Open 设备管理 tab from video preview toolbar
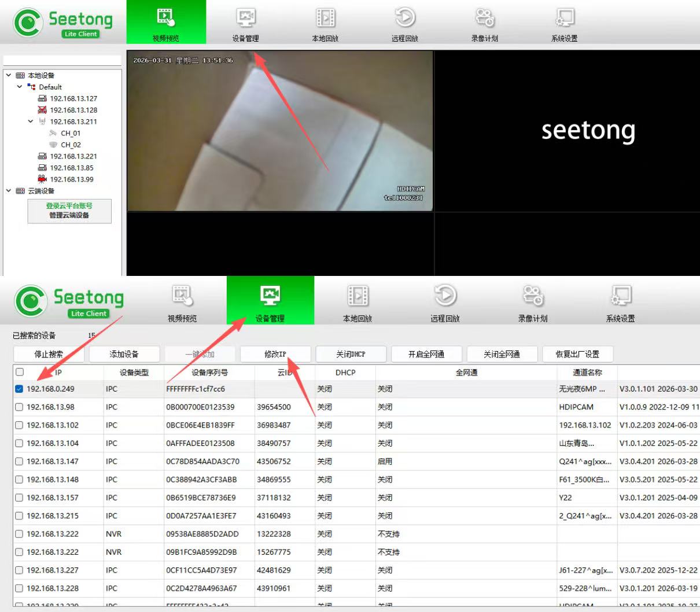The width and height of the screenshot is (700, 612). point(246,23)
